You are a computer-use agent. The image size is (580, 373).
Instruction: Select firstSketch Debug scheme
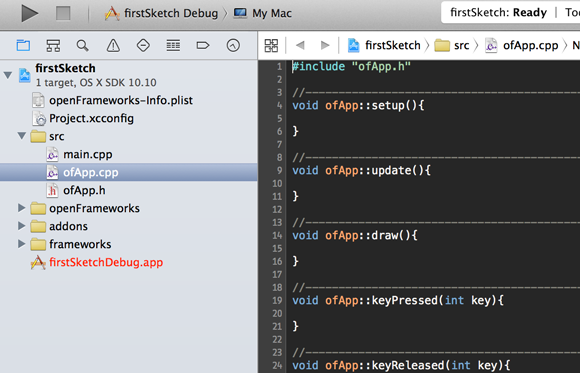pos(161,13)
